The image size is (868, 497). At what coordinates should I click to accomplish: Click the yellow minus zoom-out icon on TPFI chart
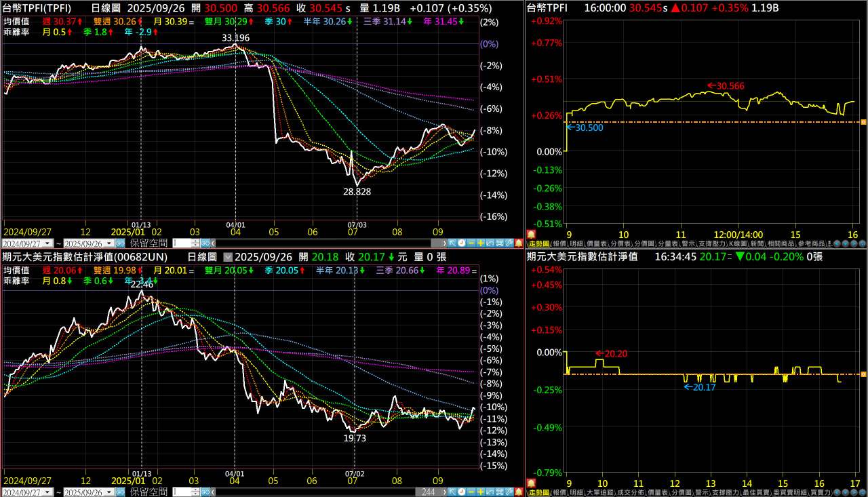coord(471,243)
